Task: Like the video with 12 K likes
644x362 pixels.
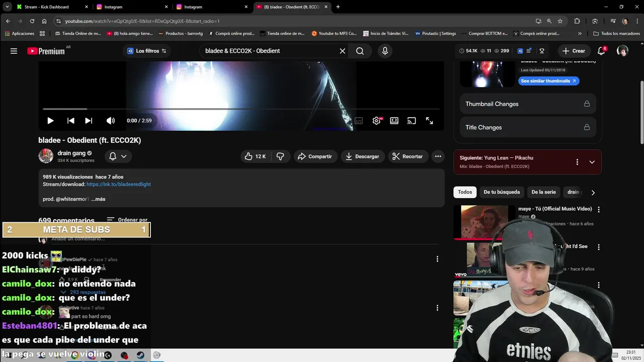Action: coord(256,156)
